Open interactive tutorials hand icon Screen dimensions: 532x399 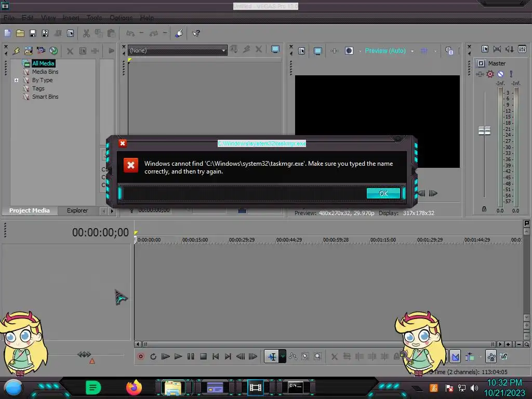pos(179,33)
